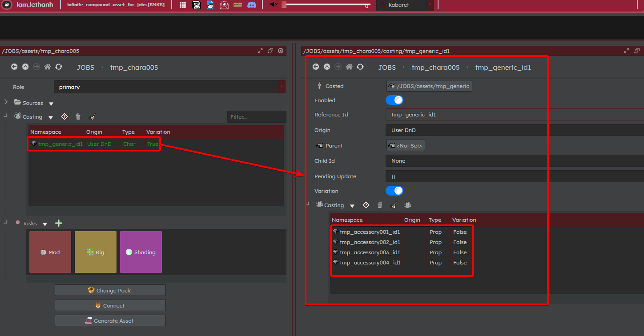The width and height of the screenshot is (644, 336).
Task: Click the Connect button
Action: click(x=110, y=305)
